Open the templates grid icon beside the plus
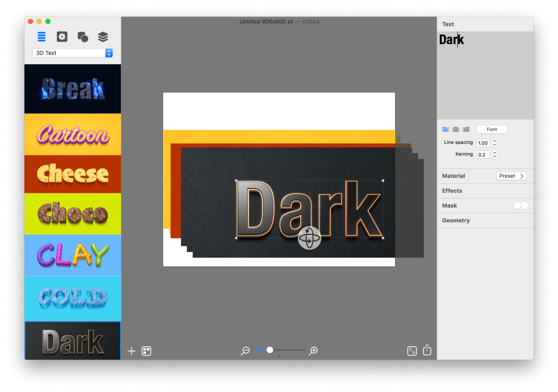Image resolution: width=558 pixels, height=392 pixels. pyautogui.click(x=146, y=351)
